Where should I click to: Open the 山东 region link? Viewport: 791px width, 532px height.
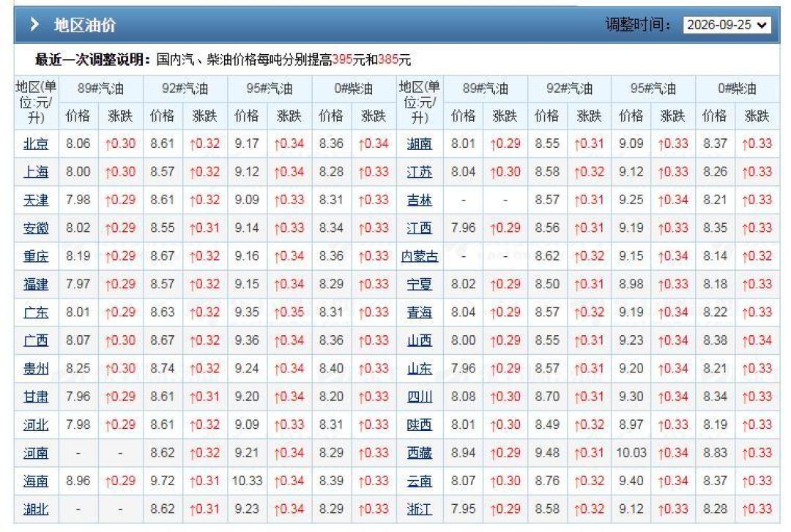coord(419,369)
